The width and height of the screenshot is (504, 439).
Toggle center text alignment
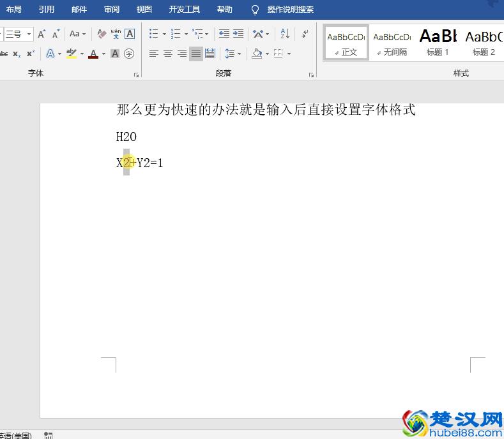pyautogui.click(x=168, y=54)
